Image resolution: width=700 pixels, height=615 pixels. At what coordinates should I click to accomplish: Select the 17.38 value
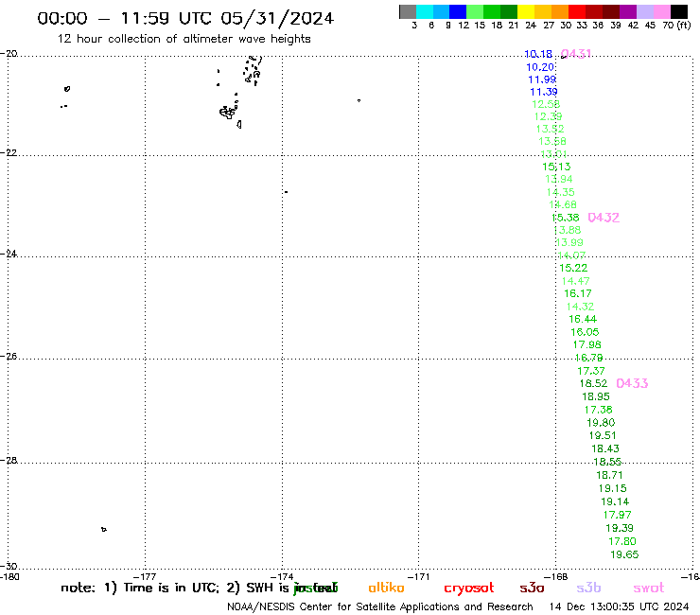point(599,410)
